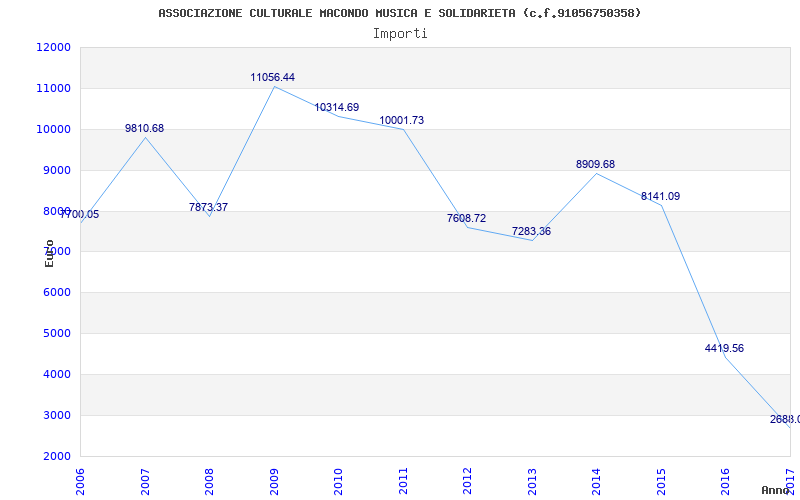
Task: Click the y-axis tick 11000
Action: click(53, 88)
